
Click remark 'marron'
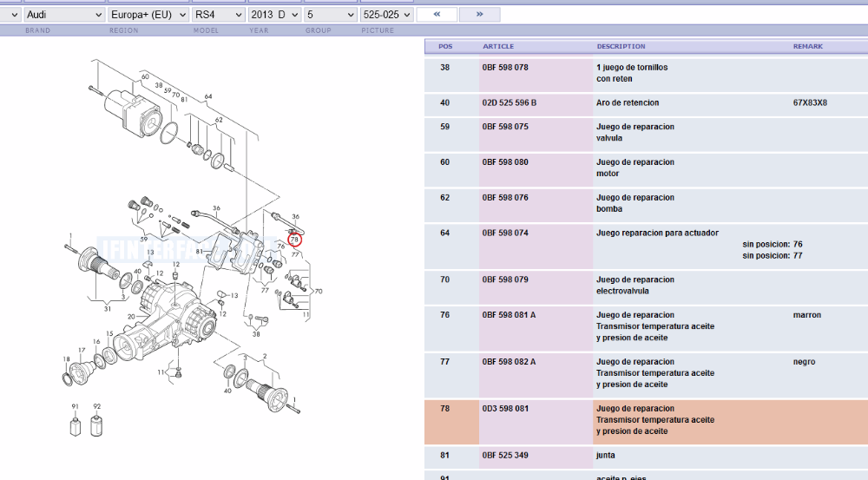[x=807, y=315]
